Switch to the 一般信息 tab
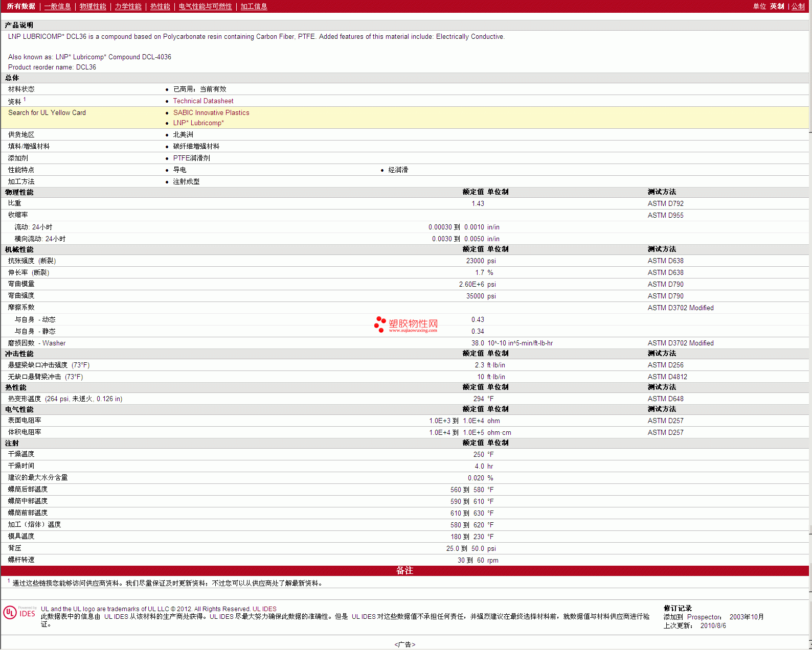This screenshot has width=812, height=650. pos(57,6)
